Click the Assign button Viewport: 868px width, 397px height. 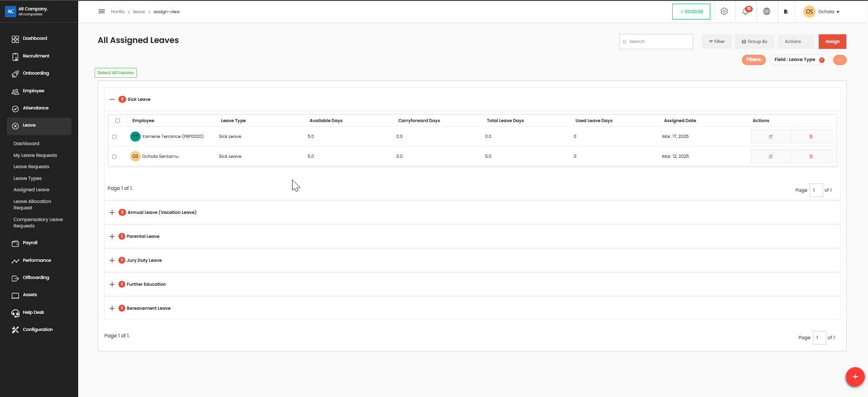(x=832, y=42)
